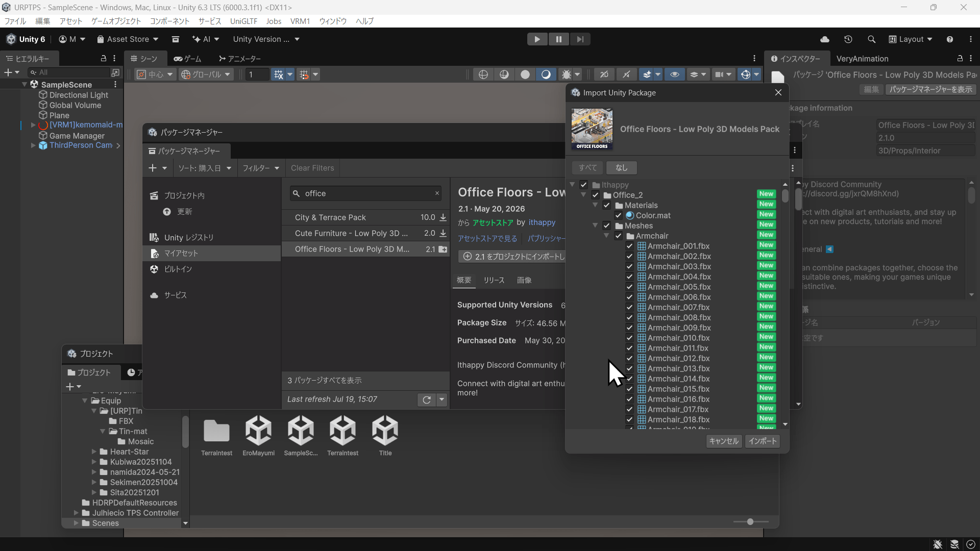
Task: Click the Pause button in the toolbar
Action: point(558,39)
